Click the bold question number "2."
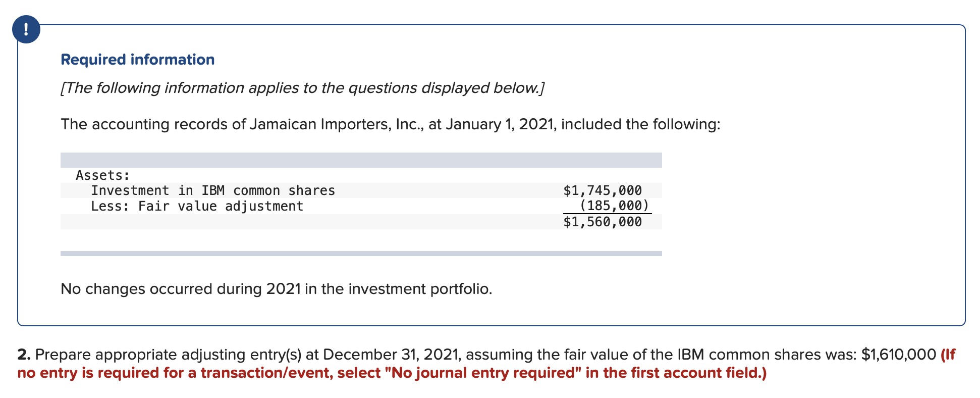The height and width of the screenshot is (398, 980). 24,355
